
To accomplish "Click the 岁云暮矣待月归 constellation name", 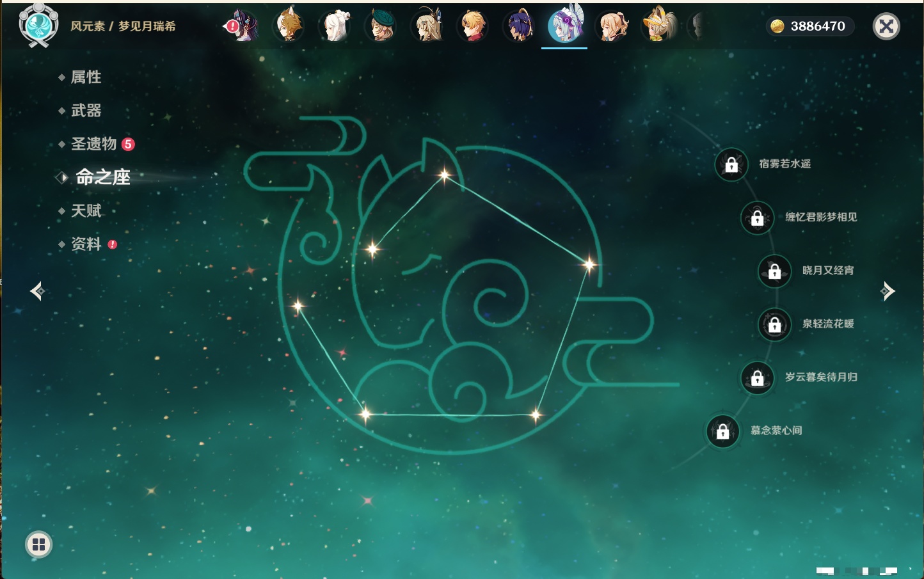I will click(822, 377).
